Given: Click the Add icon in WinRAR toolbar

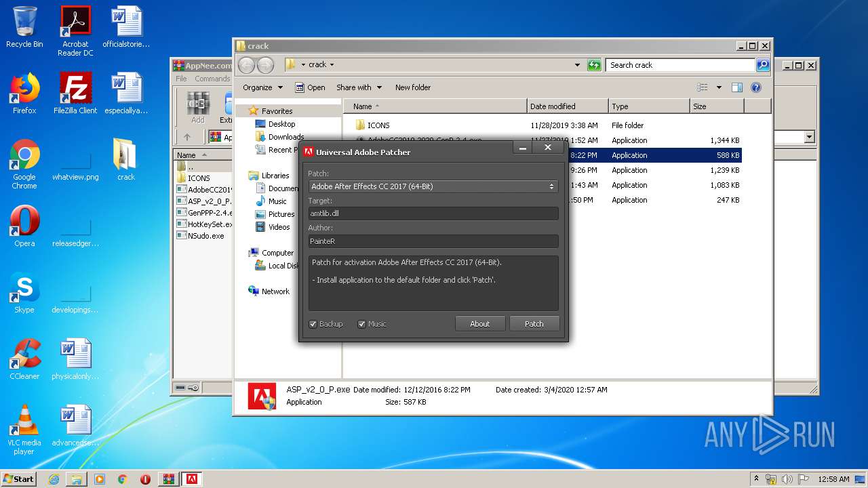Looking at the screenshot, I should pos(197,108).
